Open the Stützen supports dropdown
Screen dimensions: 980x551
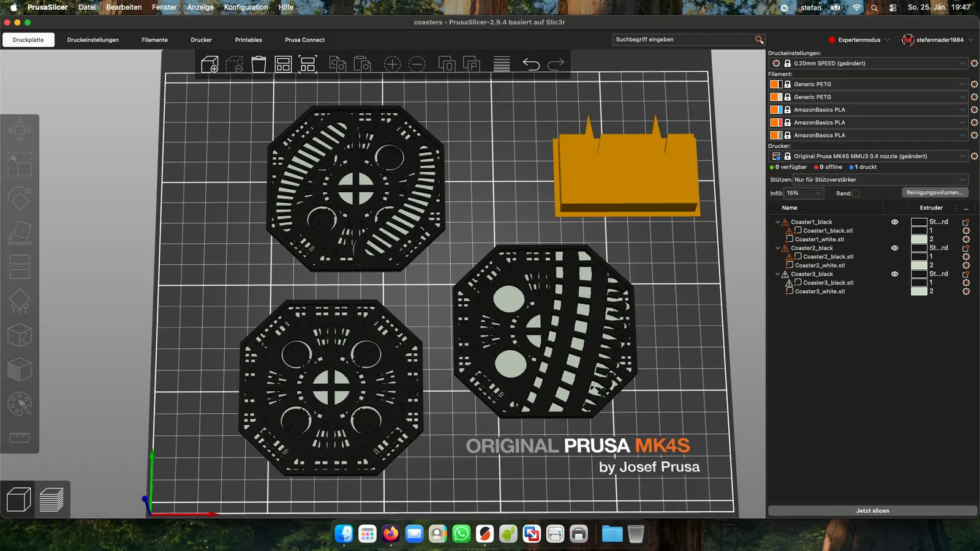(x=881, y=180)
